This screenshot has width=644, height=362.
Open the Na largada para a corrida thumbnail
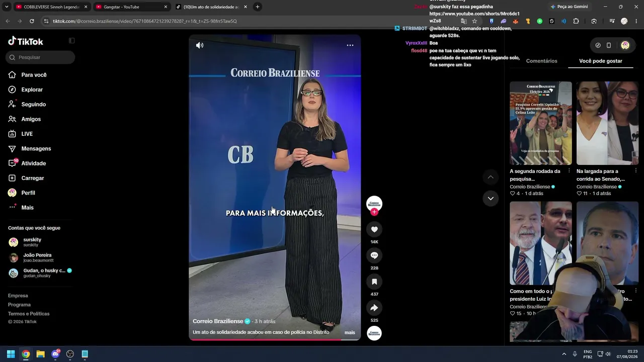point(607,123)
